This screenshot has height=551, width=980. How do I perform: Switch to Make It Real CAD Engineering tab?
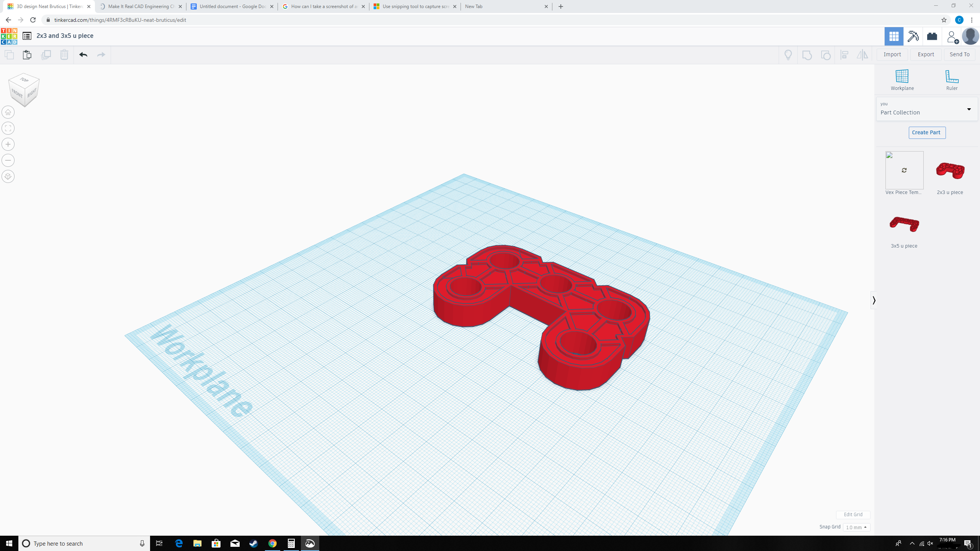140,7
